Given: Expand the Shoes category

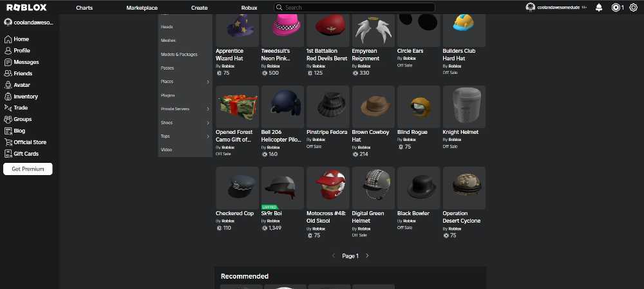Looking at the screenshot, I should coord(208,123).
